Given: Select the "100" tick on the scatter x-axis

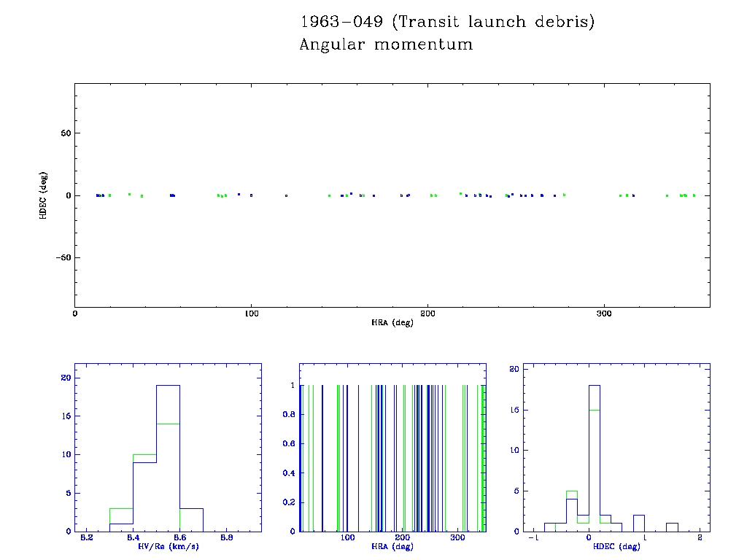Looking at the screenshot, I should point(251,314).
